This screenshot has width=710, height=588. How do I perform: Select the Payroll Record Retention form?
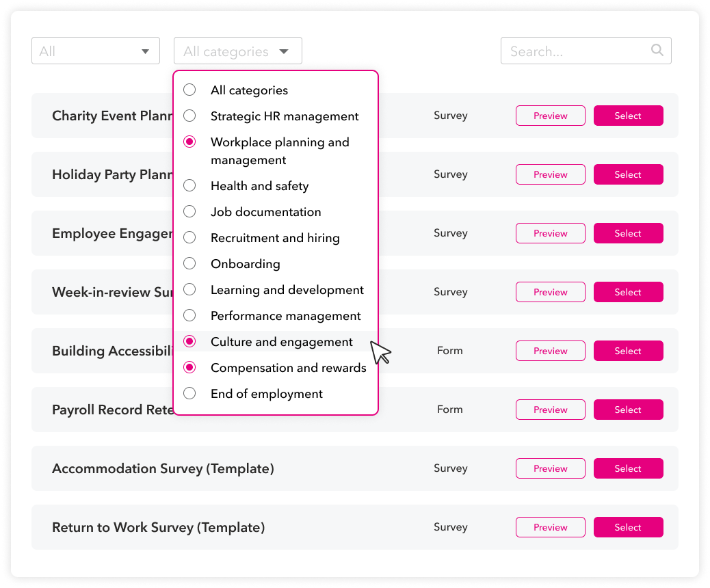coord(628,410)
